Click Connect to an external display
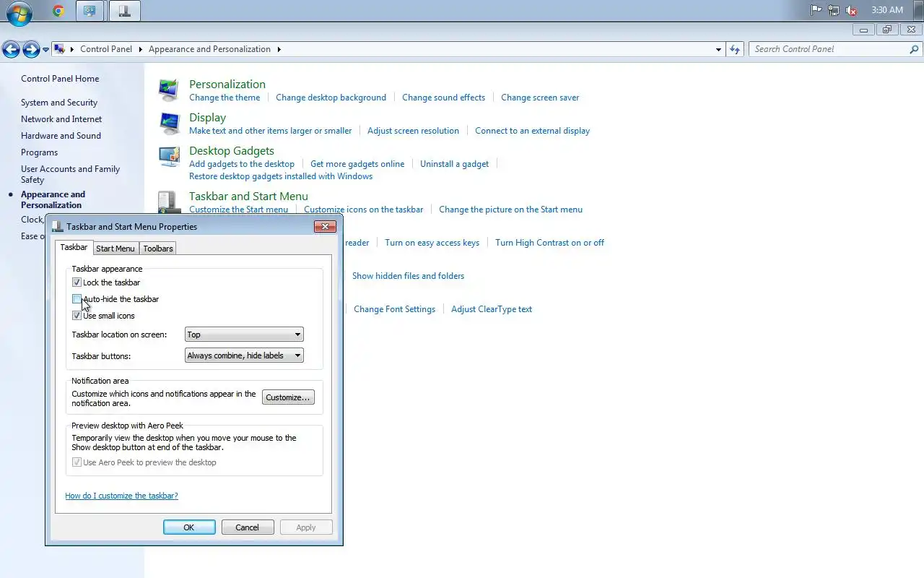The height and width of the screenshot is (578, 924). click(x=532, y=131)
